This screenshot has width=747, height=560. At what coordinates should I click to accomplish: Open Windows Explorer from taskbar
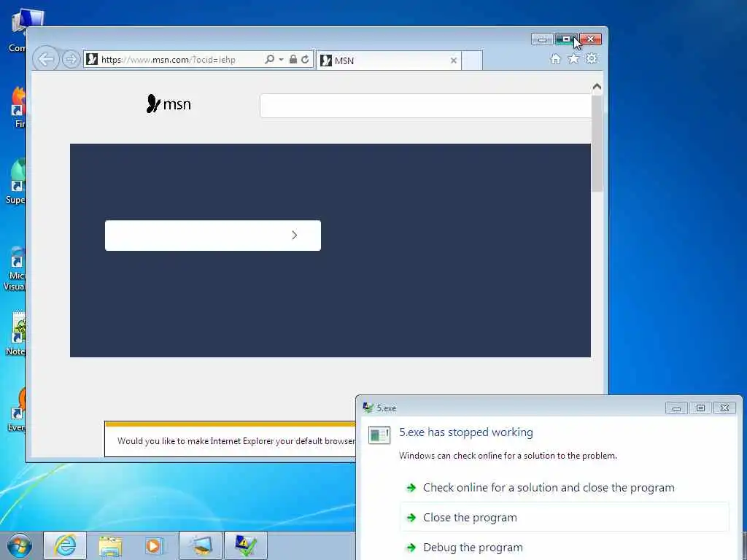(110, 545)
